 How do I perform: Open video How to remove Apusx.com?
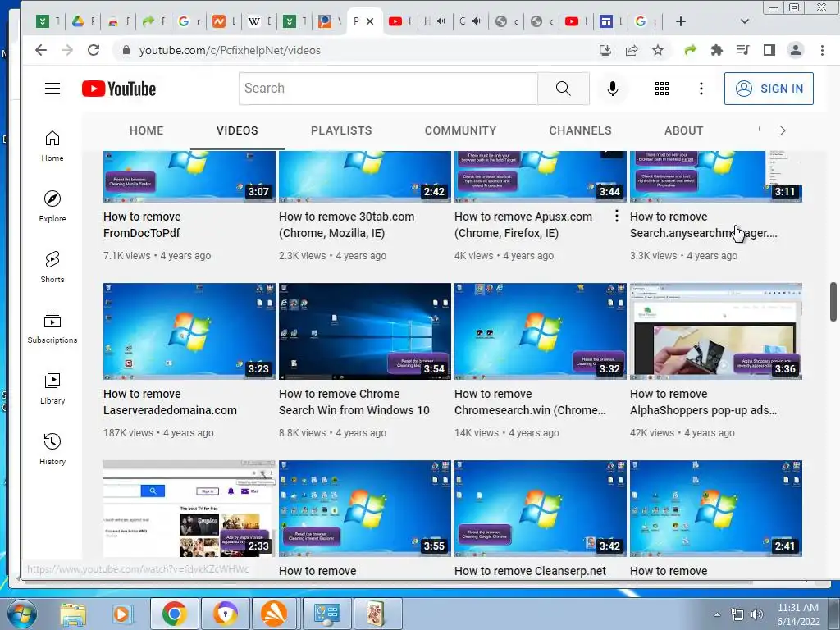[x=523, y=225]
